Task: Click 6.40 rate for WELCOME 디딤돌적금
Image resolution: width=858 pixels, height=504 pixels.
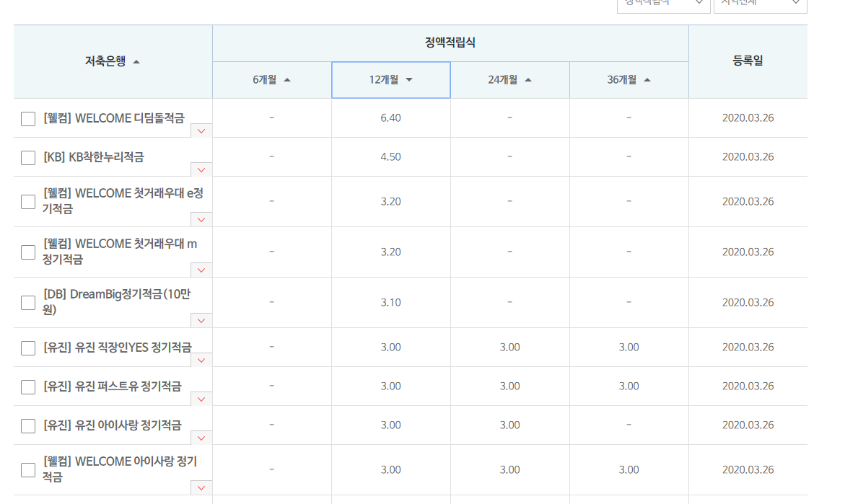Action: point(390,118)
